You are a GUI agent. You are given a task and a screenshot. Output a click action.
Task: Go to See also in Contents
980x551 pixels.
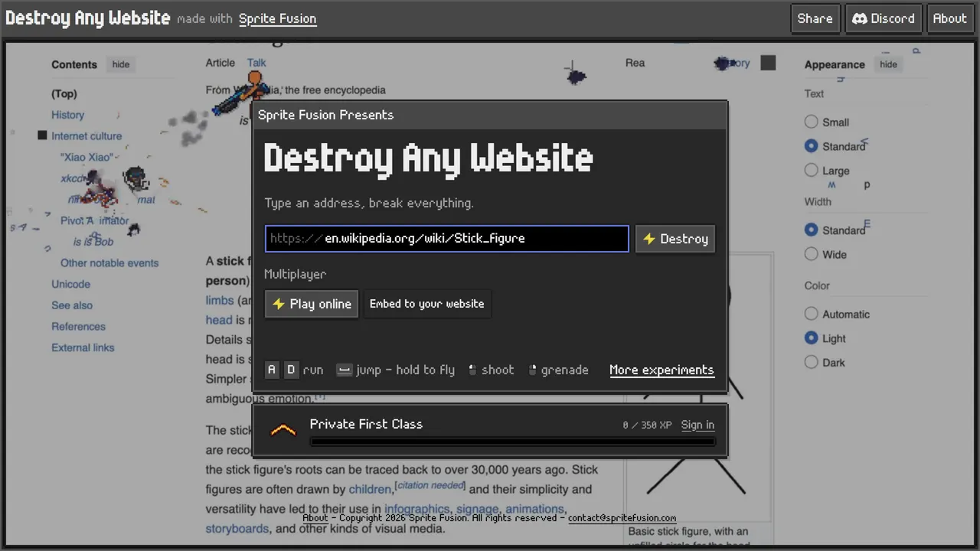[x=72, y=305]
